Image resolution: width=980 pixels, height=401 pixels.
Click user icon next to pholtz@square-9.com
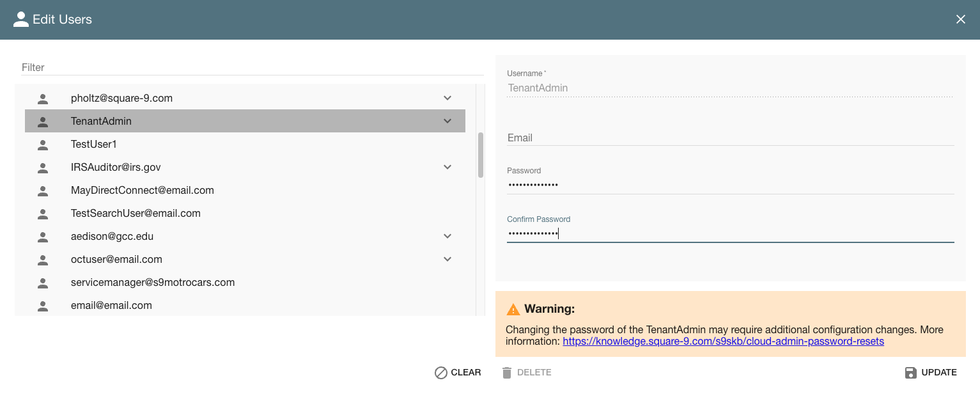point(43,98)
